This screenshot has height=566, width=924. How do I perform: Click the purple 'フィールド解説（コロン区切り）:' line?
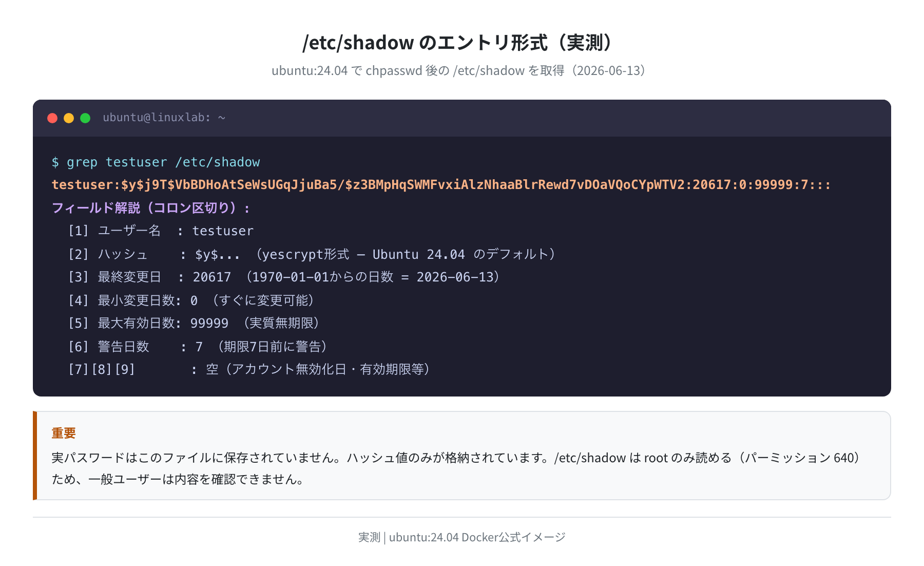(x=151, y=208)
